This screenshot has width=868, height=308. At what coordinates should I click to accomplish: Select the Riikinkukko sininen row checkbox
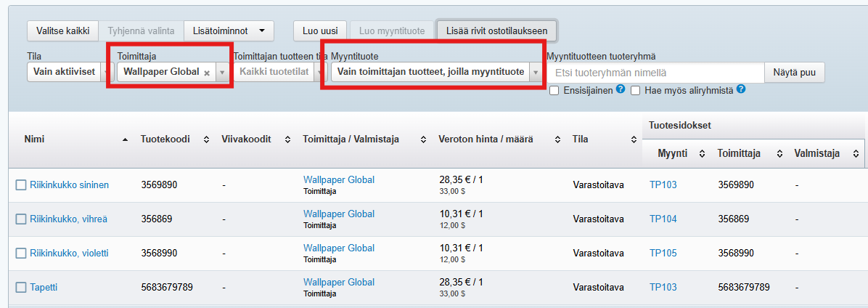21,185
